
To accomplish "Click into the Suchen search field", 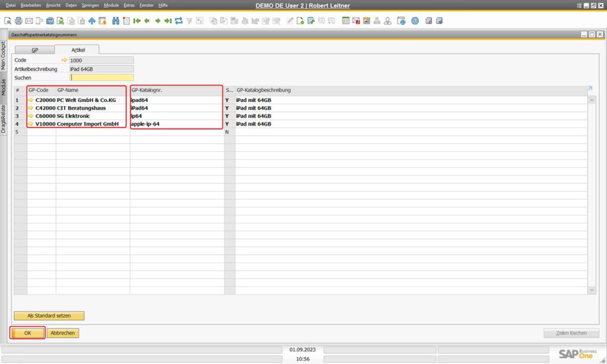I will (102, 78).
